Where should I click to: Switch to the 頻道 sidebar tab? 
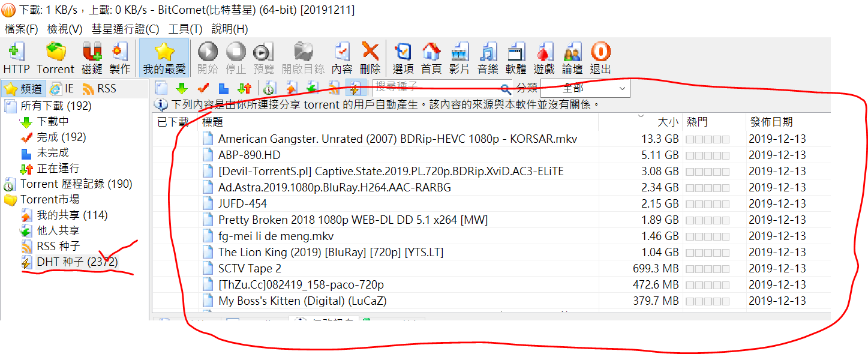point(23,89)
